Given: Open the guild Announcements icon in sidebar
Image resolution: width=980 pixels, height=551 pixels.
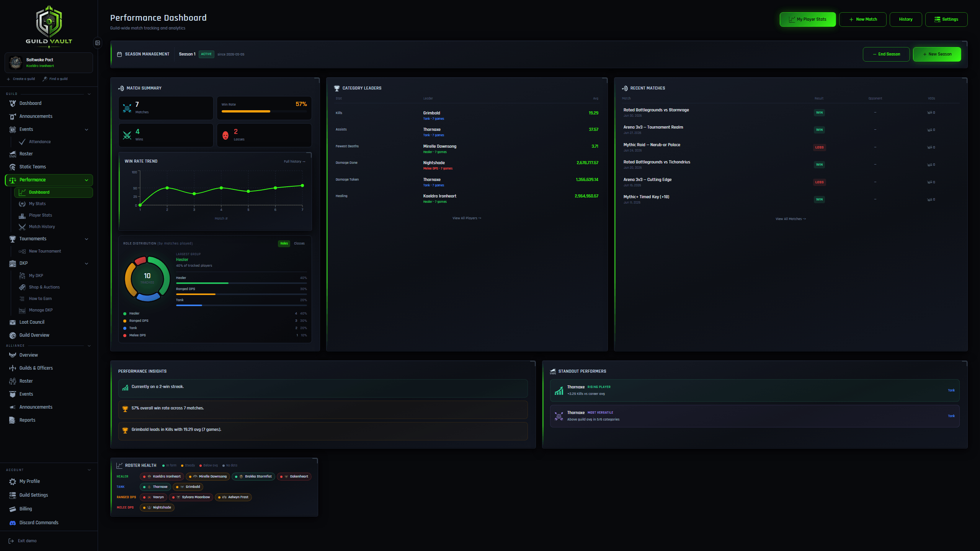Looking at the screenshot, I should click(x=13, y=116).
